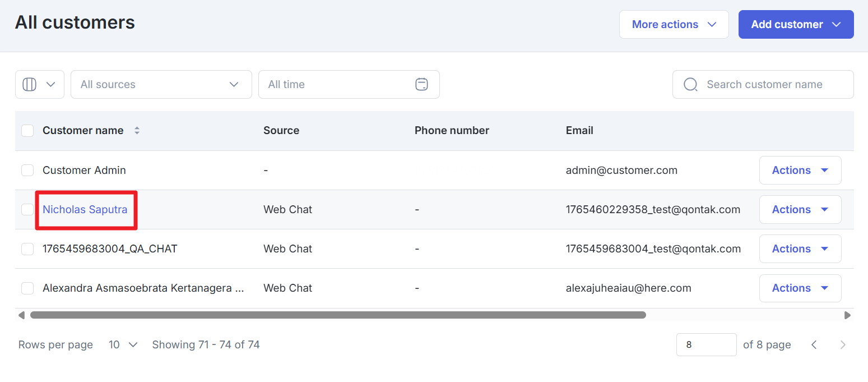Image resolution: width=868 pixels, height=382 pixels.
Task: Open Actions menu for 1765459683004_QA_CHAT
Action: click(800, 249)
